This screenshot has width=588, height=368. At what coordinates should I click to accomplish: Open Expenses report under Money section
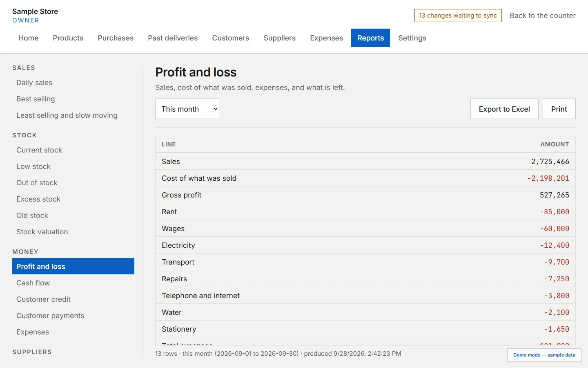(73, 332)
